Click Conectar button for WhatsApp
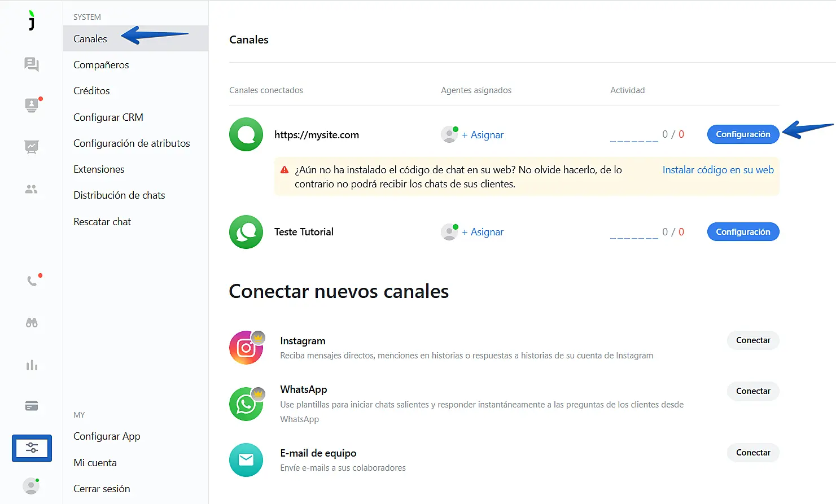 [x=753, y=391]
